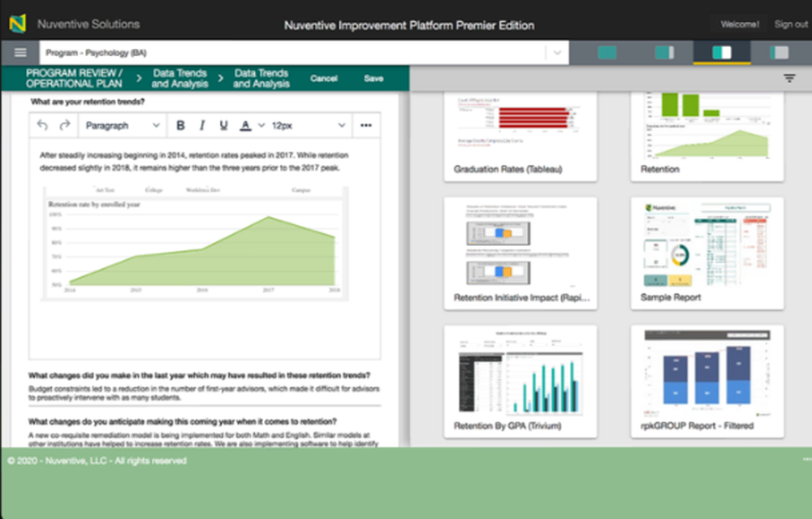Switch to the single-pane layout view
The width and height of the screenshot is (812, 519).
[x=607, y=51]
